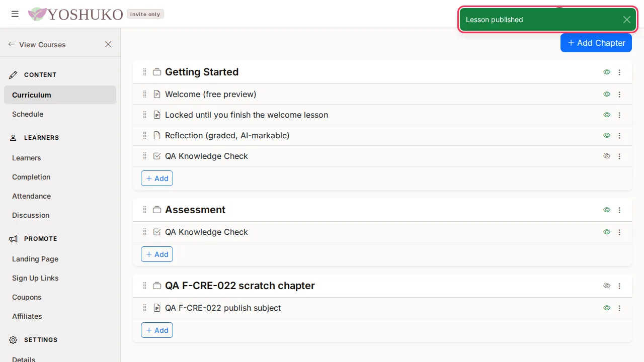Click the Add Chapter button

(x=596, y=43)
